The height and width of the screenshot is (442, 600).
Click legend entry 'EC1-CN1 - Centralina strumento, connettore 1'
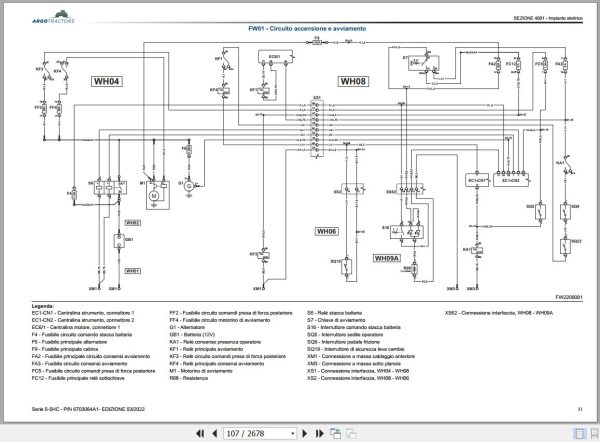83,313
